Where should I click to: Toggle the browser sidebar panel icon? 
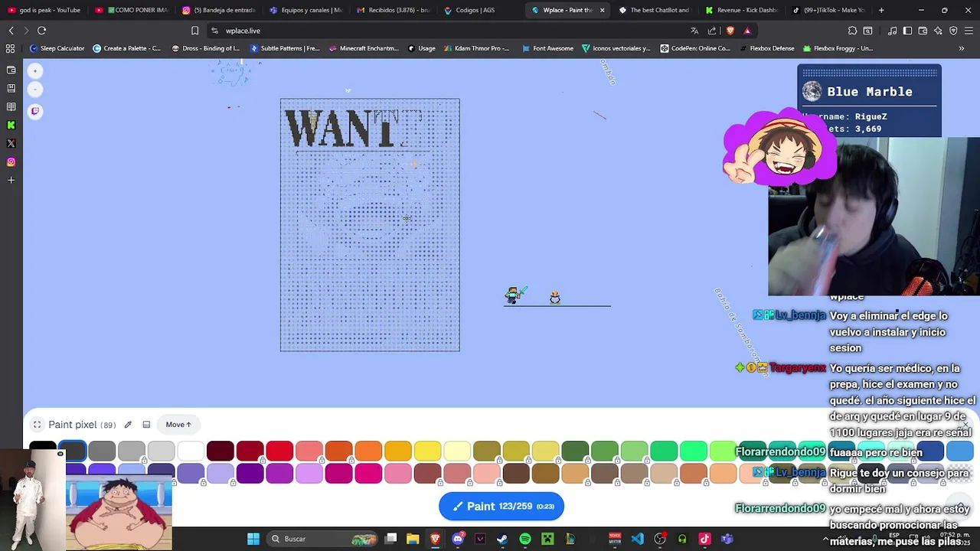(x=907, y=31)
